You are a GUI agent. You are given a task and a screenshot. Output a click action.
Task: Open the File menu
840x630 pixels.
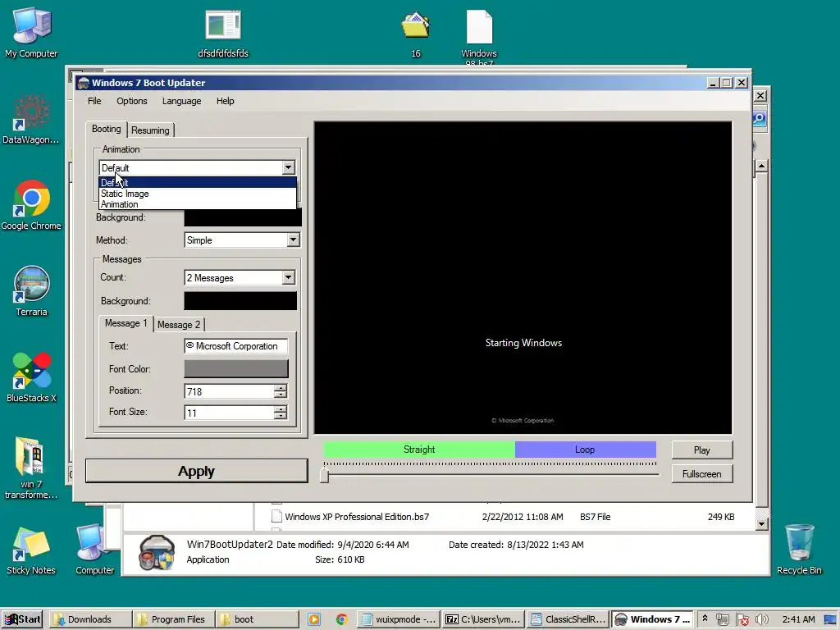(94, 101)
